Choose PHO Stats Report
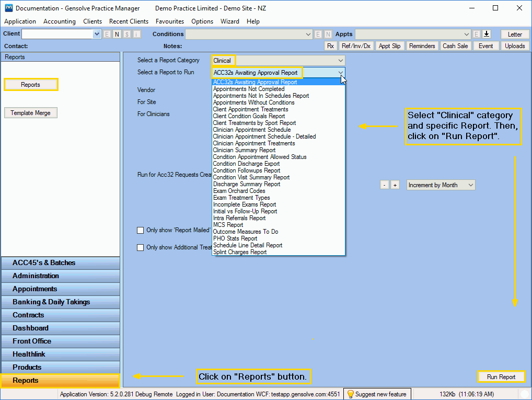Image resolution: width=532 pixels, height=400 pixels. (x=278, y=238)
